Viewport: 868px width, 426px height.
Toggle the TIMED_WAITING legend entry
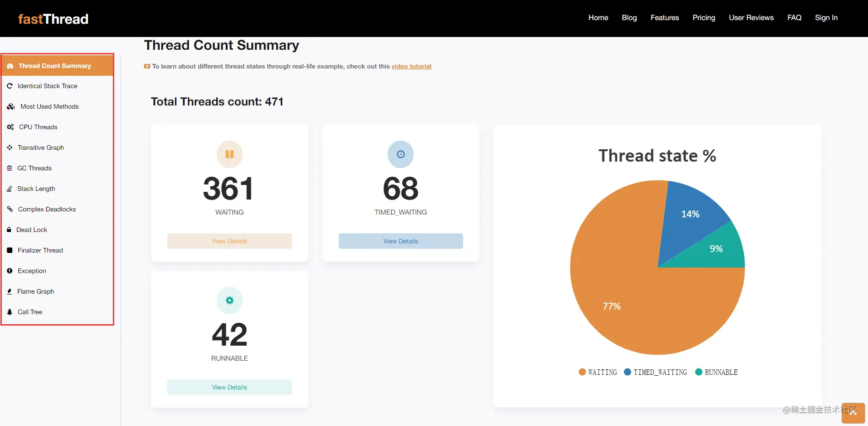pos(655,372)
